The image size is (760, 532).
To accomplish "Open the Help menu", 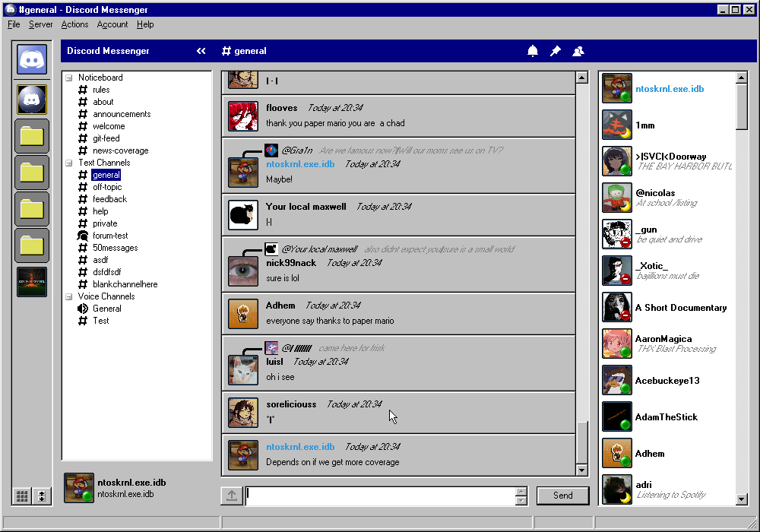I will click(x=145, y=24).
